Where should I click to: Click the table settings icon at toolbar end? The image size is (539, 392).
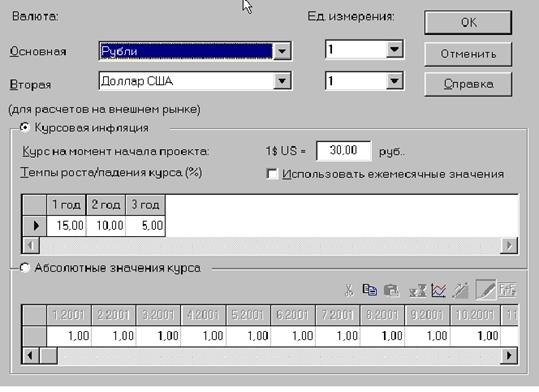508,290
